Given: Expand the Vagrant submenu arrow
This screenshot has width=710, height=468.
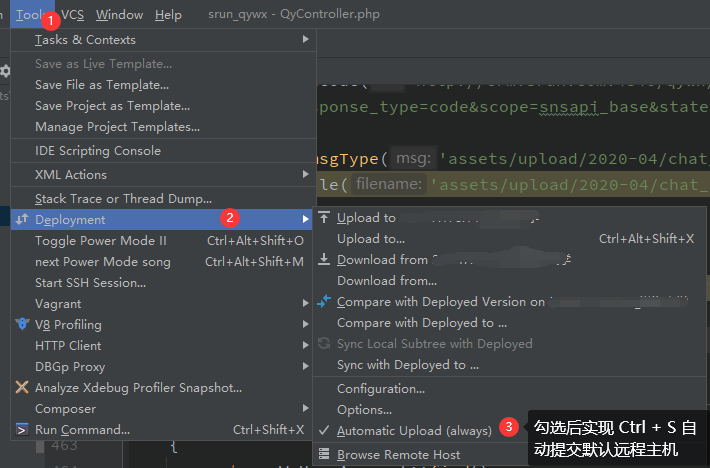Looking at the screenshot, I should point(306,303).
